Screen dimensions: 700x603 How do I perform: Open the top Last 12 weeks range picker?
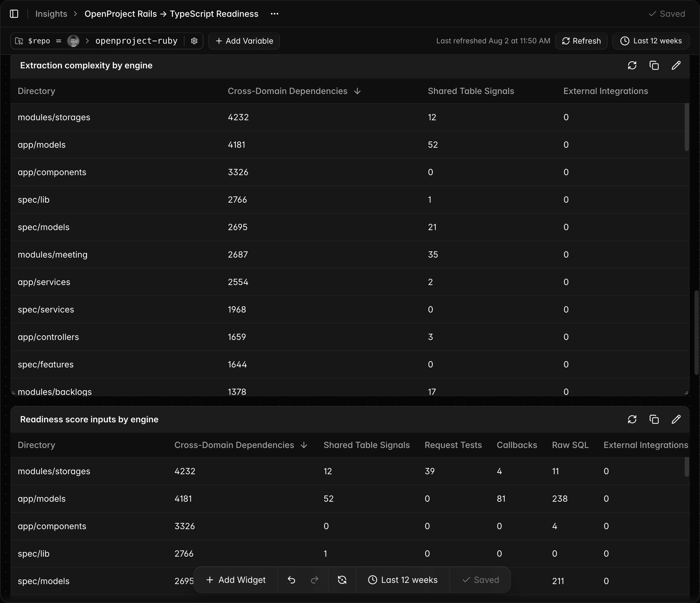(651, 41)
